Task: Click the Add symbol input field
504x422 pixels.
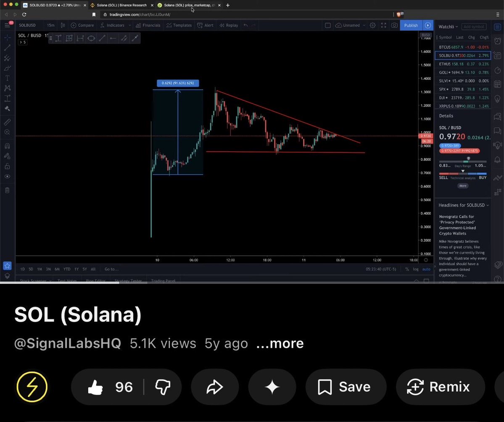Action: click(x=474, y=26)
